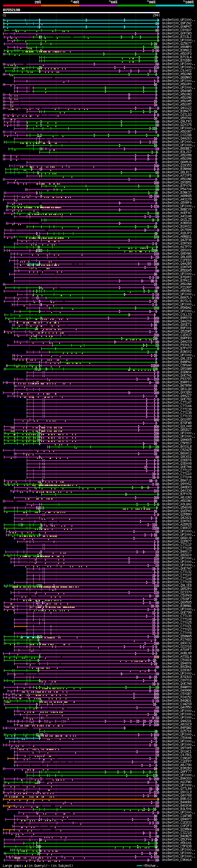Click the purple ~60% identity scale segment
Viewport: 197px width, 868px height.
coord(99,6)
